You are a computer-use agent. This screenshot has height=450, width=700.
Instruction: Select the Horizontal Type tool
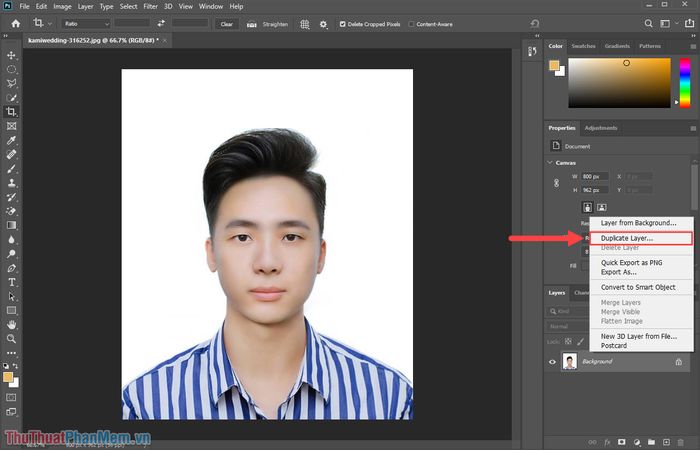pyautogui.click(x=12, y=282)
